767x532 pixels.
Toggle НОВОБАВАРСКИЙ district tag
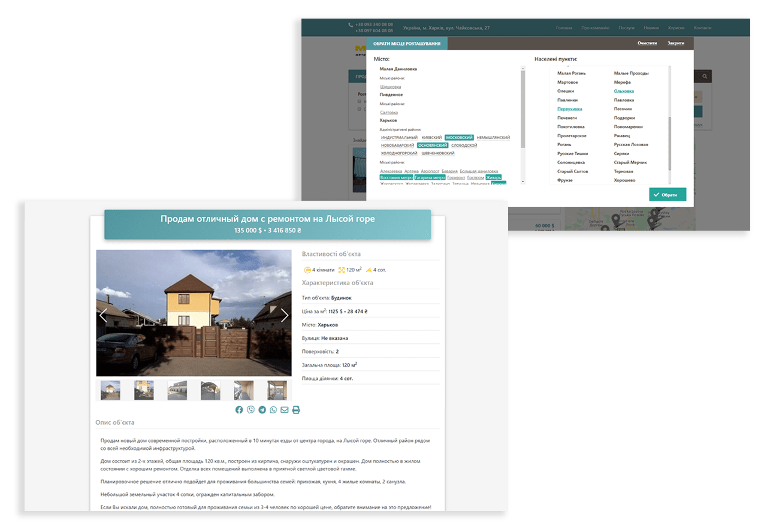(398, 146)
